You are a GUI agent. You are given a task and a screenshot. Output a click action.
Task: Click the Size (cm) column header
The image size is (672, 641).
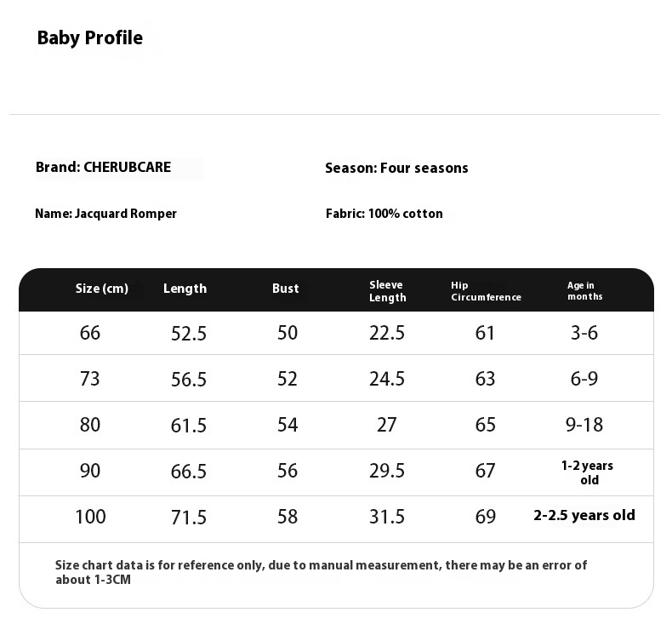[102, 289]
